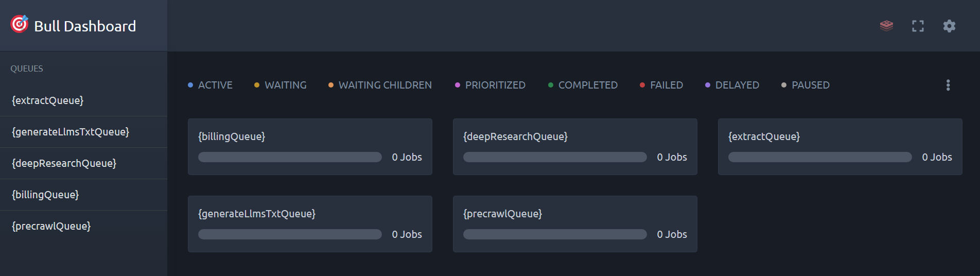Click the {billingQueue} job progress bar
This screenshot has height=276, width=980.
click(x=290, y=157)
